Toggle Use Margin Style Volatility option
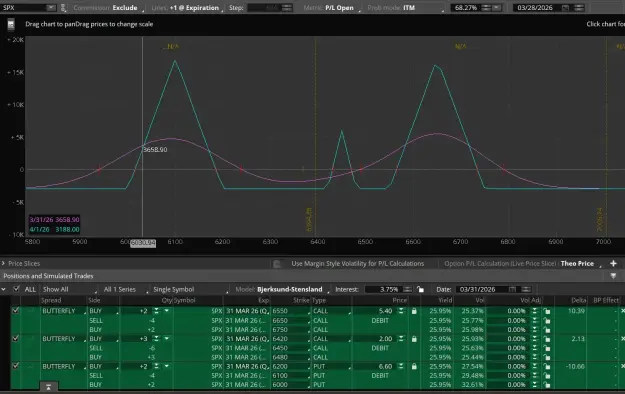Viewport: 625px width, 394px height. 277,264
